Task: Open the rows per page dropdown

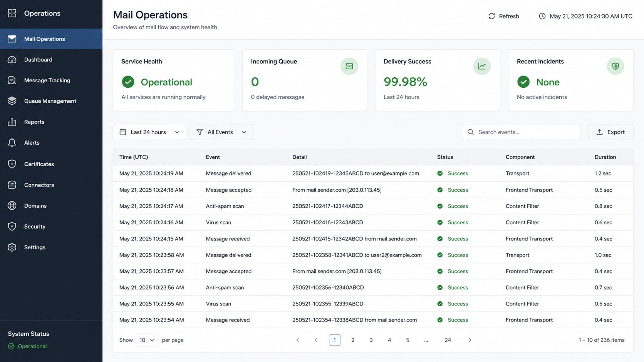Action: click(x=147, y=340)
